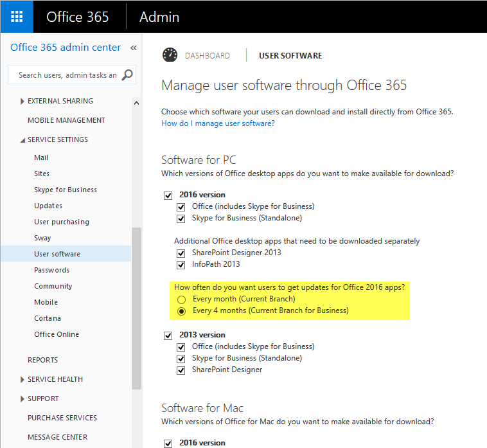This screenshot has height=448, width=487.
Task: Collapse the navigation pane with double chevron
Action: [x=134, y=48]
